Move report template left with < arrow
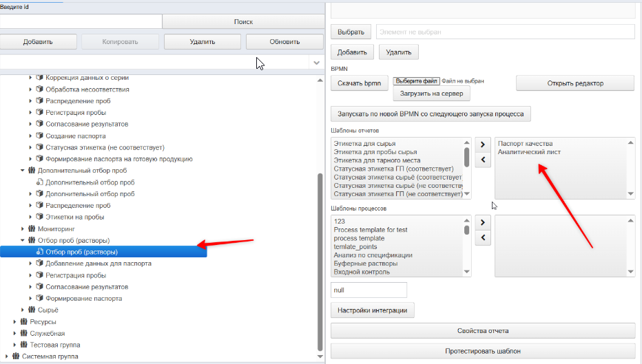The image size is (642, 364). (483, 160)
